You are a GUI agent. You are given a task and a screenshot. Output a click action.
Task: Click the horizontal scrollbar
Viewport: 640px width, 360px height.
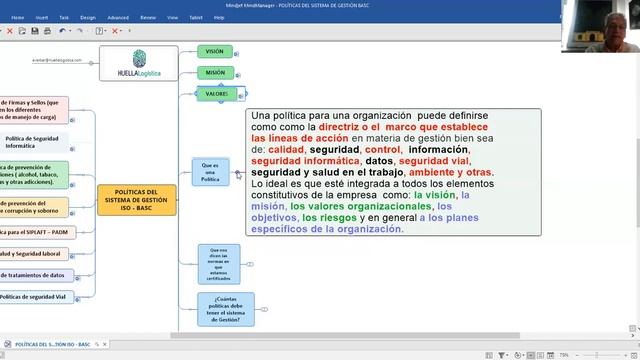tap(345, 336)
